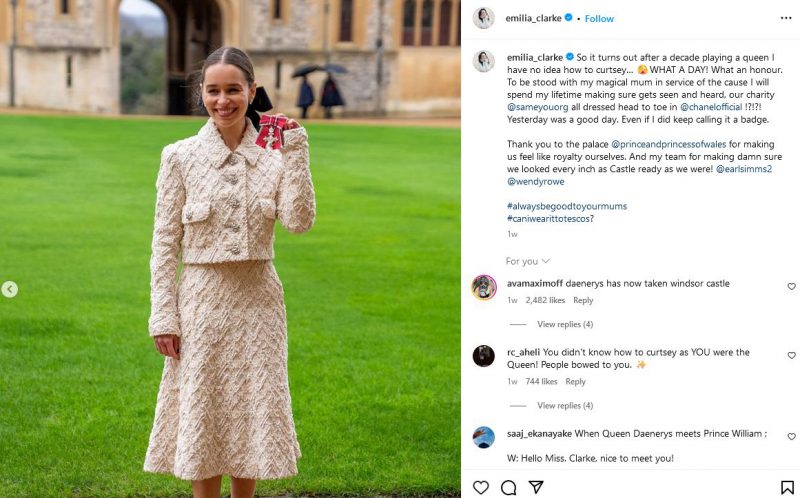Show replies under rc_aheli's comment
The height and width of the screenshot is (498, 800).
pos(565,405)
